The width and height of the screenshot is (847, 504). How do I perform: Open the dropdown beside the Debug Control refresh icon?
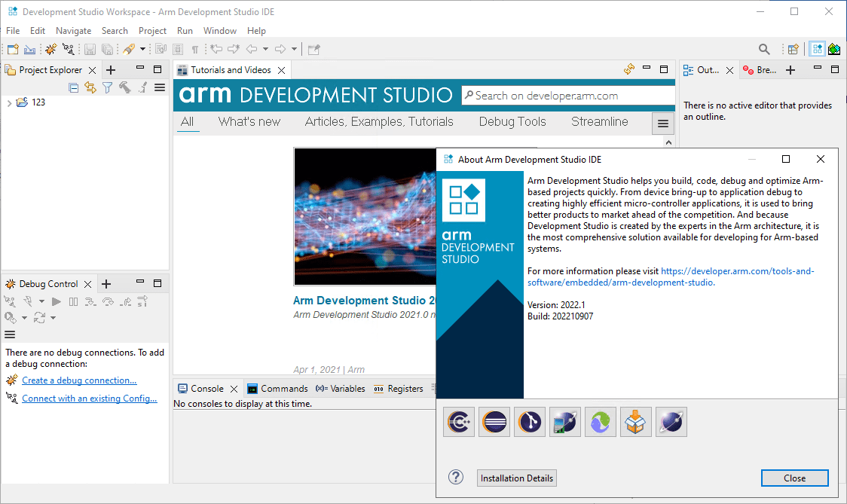pos(53,318)
